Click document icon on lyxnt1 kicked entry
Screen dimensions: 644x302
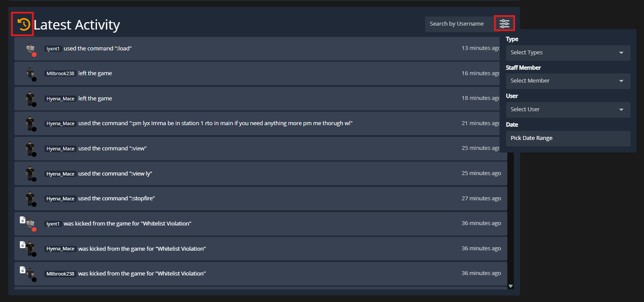coord(23,220)
